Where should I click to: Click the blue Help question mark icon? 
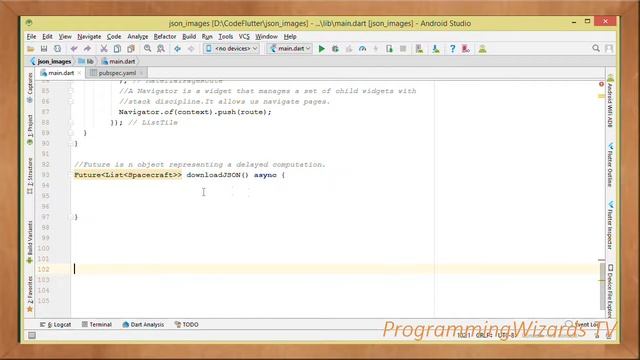(452, 49)
